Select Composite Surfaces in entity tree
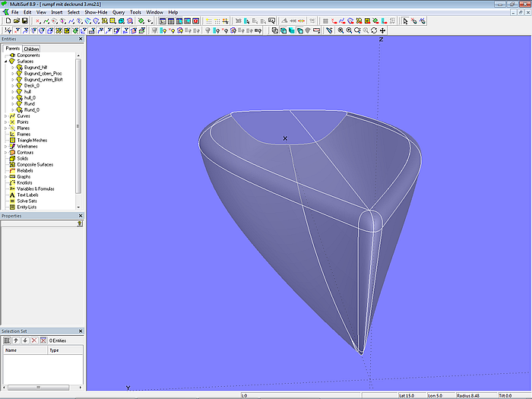Viewport: 532px width, 399px height. pos(34,164)
